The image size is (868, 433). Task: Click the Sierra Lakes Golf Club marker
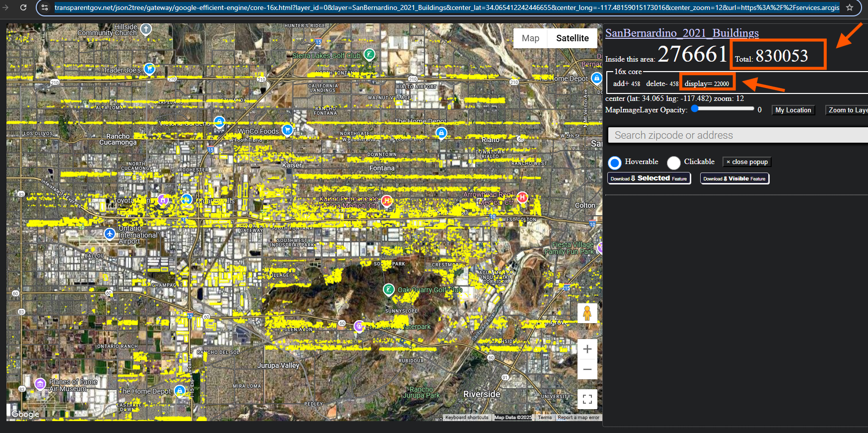coord(369,54)
